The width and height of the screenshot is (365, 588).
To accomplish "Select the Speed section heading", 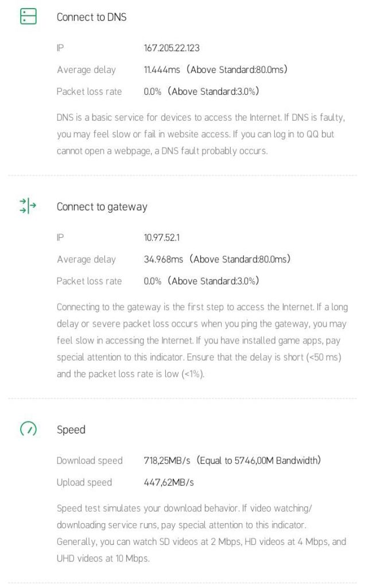I will tap(71, 430).
